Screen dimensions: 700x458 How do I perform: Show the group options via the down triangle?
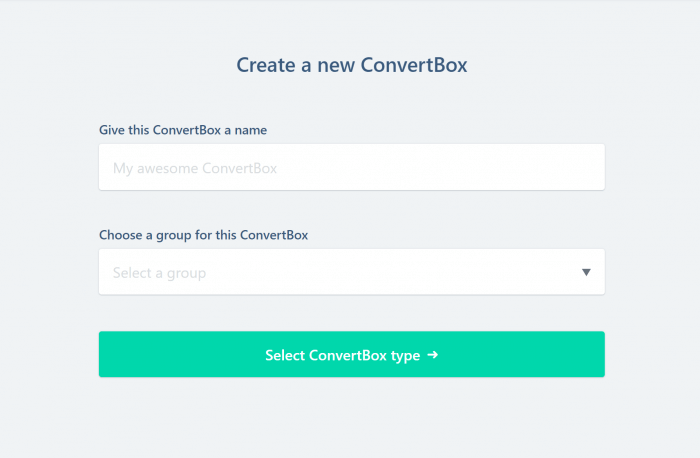coord(586,272)
